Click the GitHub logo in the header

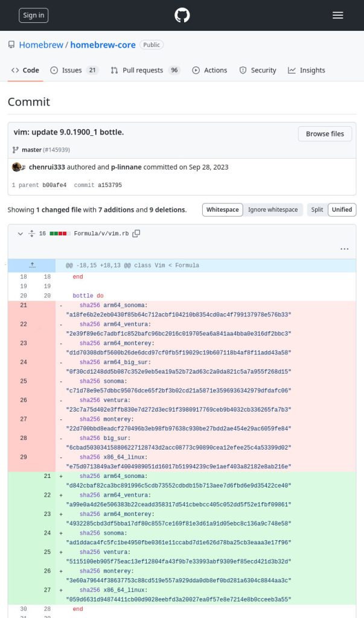coord(182,15)
